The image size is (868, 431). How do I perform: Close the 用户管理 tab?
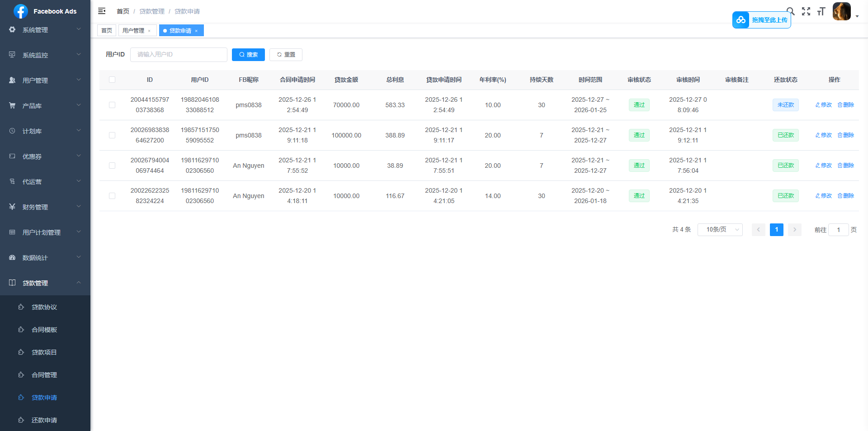click(x=149, y=31)
